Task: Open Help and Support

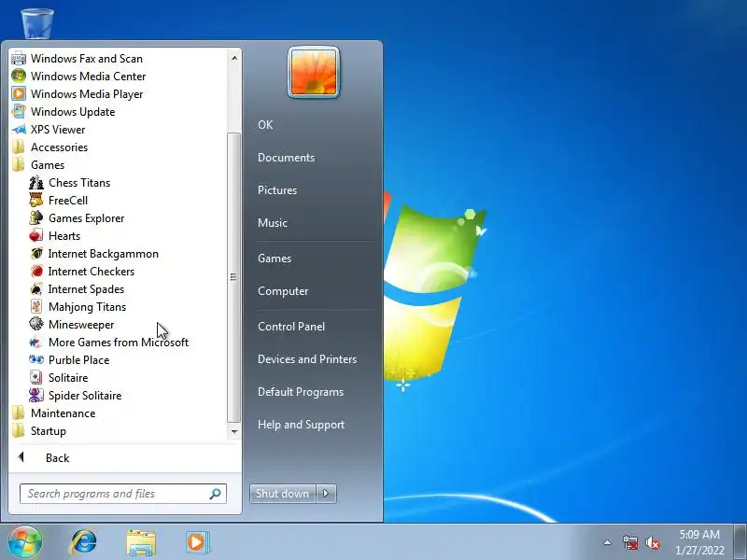Action: pos(301,425)
